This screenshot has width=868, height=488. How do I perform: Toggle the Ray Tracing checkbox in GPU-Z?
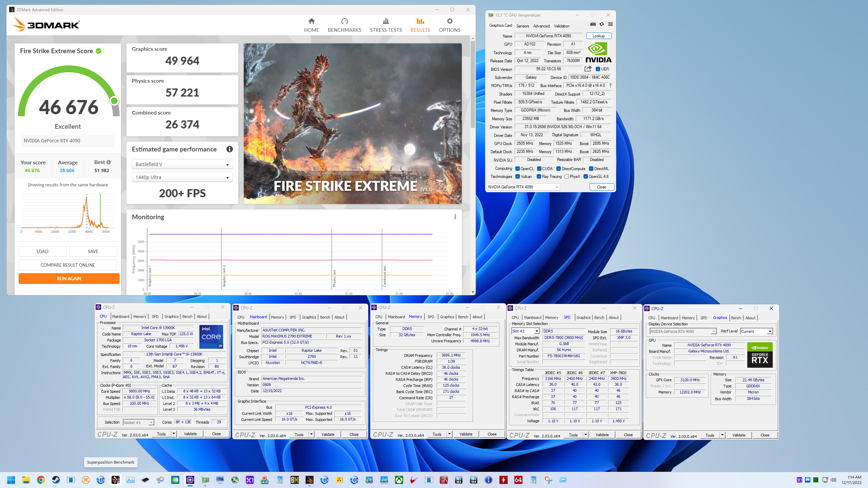coord(539,177)
